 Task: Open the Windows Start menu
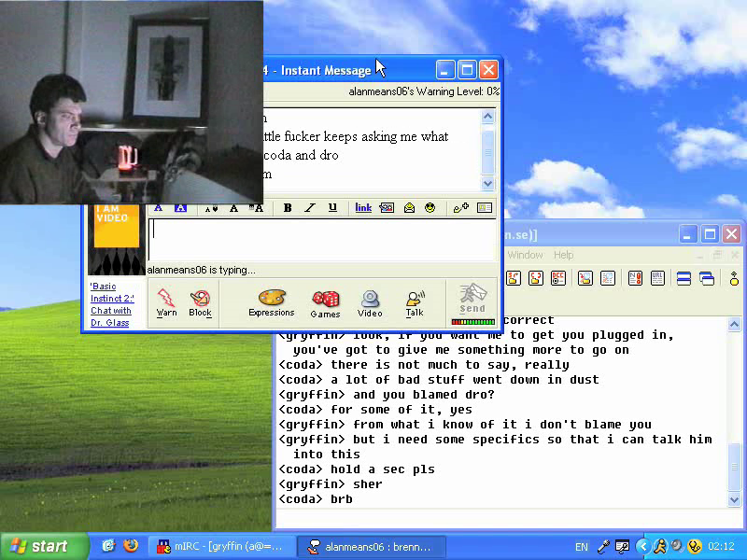tap(44, 546)
